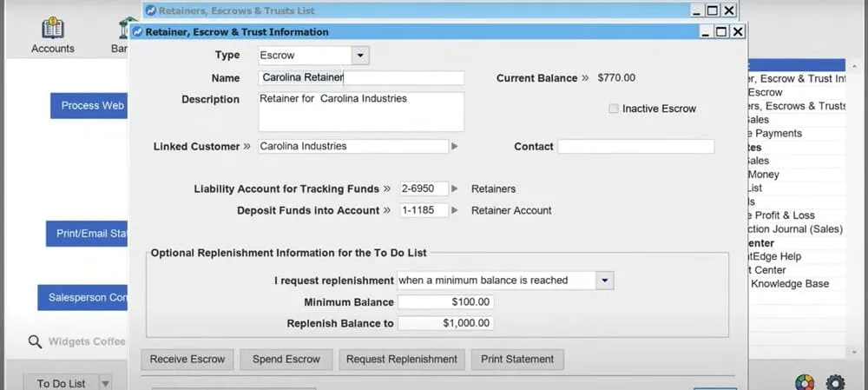This screenshot has height=390, width=868.
Task: Open the To Do List dropdown arrow
Action: pyautogui.click(x=104, y=383)
